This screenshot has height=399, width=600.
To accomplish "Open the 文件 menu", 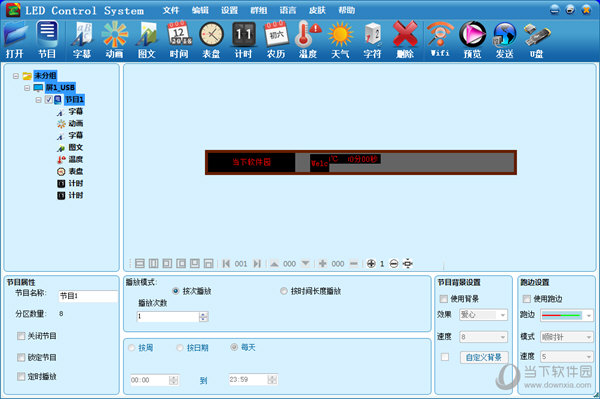I will pyautogui.click(x=171, y=10).
